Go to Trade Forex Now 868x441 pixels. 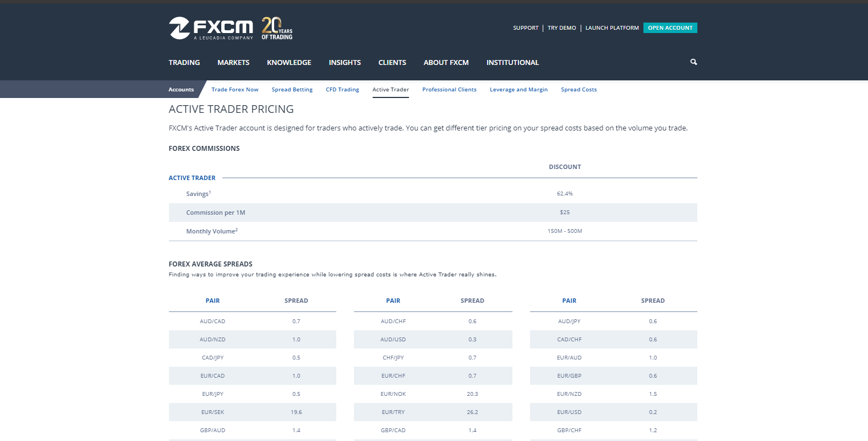pyautogui.click(x=235, y=90)
